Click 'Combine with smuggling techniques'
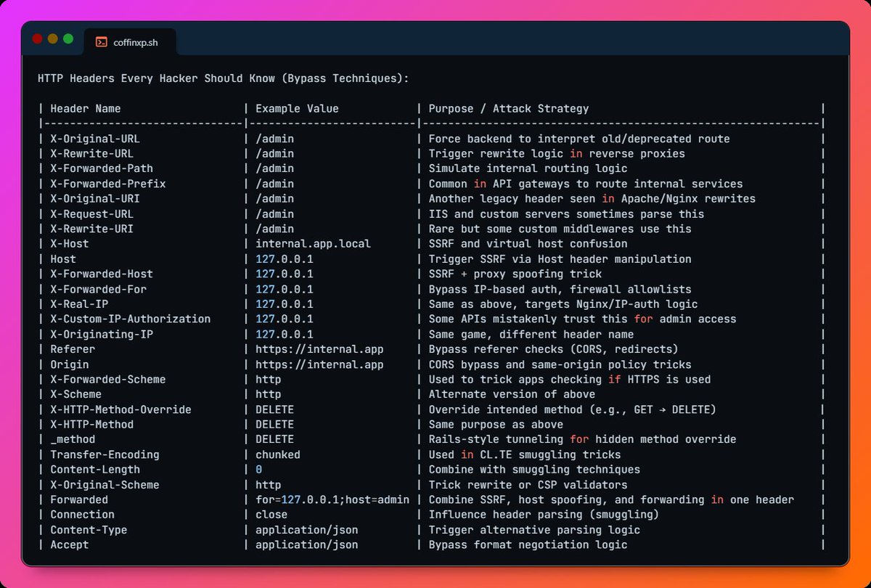 pyautogui.click(x=534, y=470)
